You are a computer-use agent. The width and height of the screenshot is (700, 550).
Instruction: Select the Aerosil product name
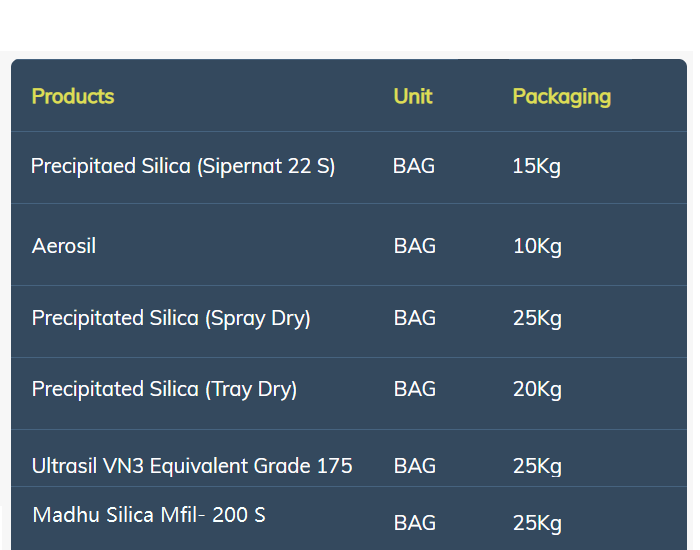click(x=64, y=246)
